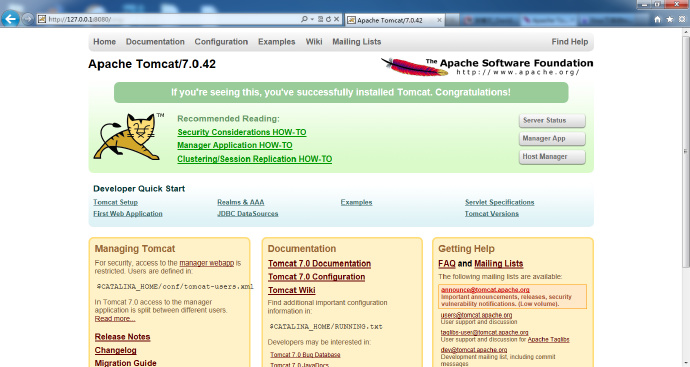Click the Read more... link
This screenshot has height=367, width=690.
pyautogui.click(x=114, y=319)
